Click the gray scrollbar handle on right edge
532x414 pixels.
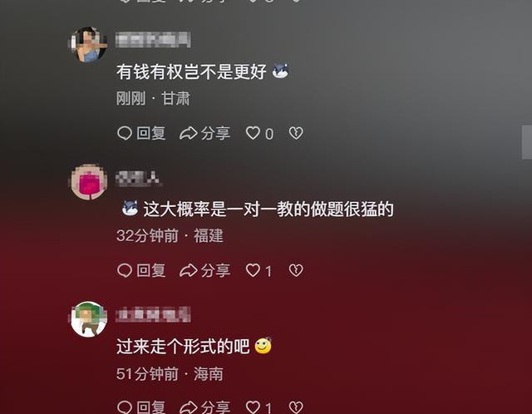point(526,142)
